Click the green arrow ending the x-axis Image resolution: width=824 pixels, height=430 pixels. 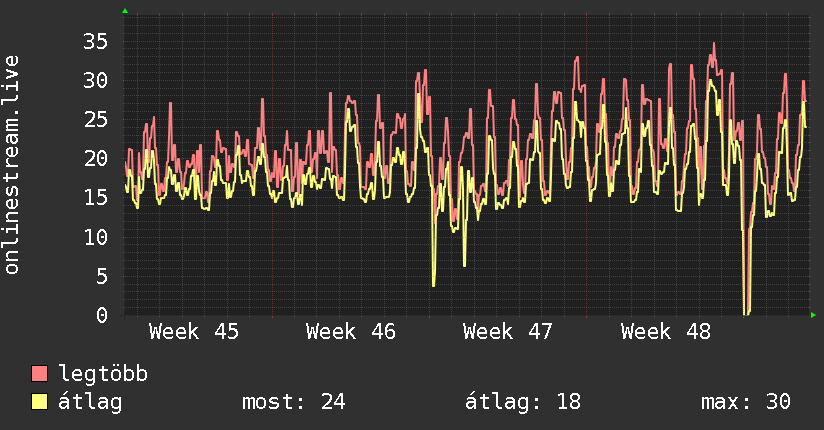pyautogui.click(x=813, y=315)
